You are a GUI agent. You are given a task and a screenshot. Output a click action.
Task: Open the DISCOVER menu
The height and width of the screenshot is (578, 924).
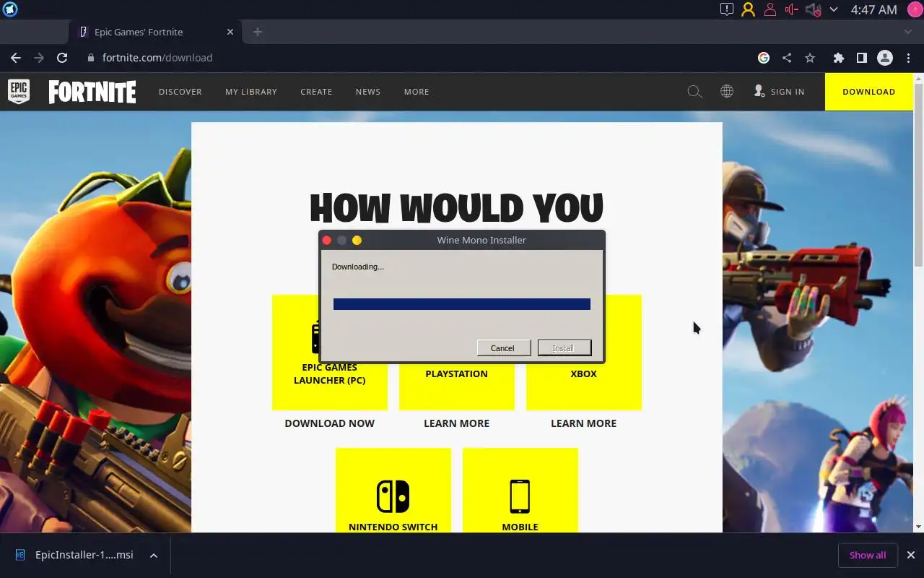tap(180, 92)
